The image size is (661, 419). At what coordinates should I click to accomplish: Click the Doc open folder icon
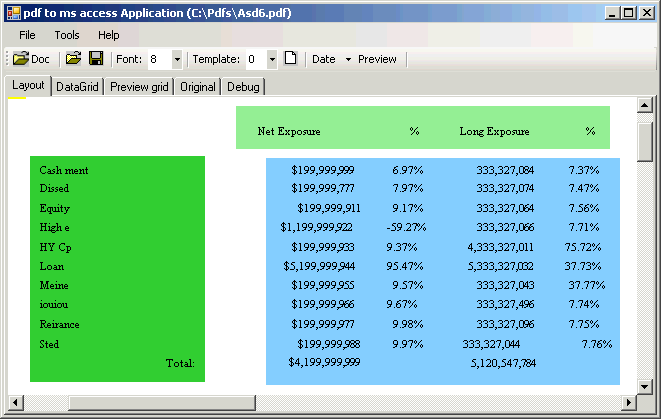click(21, 59)
